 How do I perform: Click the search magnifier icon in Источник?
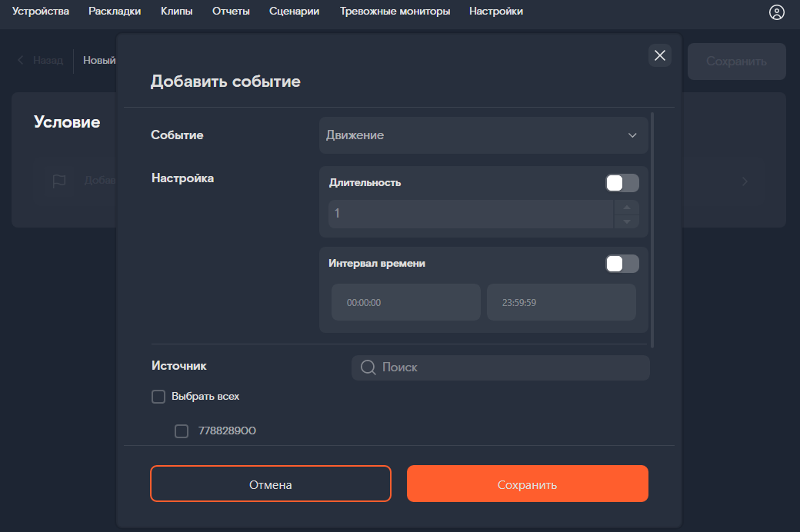click(x=368, y=367)
